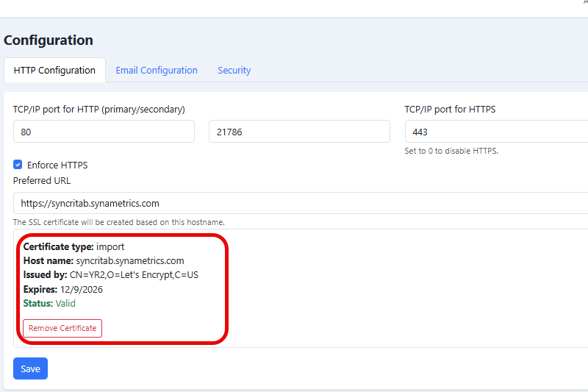The width and height of the screenshot is (588, 392).
Task: Click the Configuration page heading
Action: point(49,40)
